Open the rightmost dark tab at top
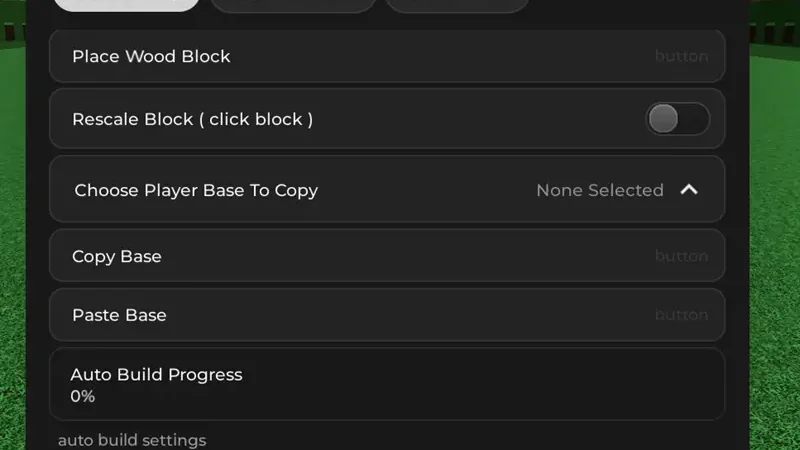Screen dimensions: 800x450 click(x=456, y=4)
